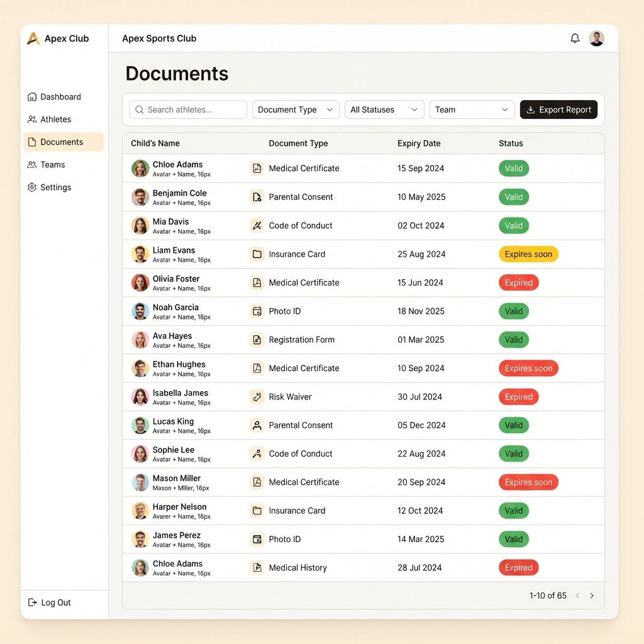The height and width of the screenshot is (644, 644).
Task: Click the expiry date 18 Nov 2025
Action: 421,311
